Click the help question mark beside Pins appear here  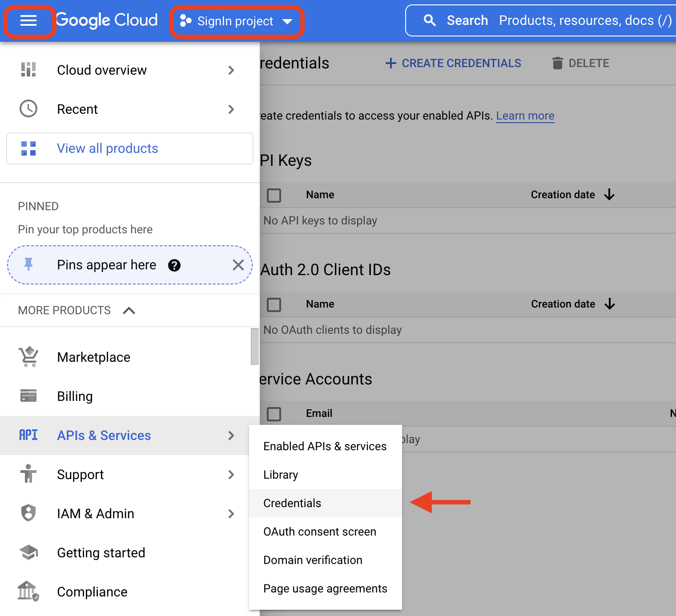(x=174, y=265)
